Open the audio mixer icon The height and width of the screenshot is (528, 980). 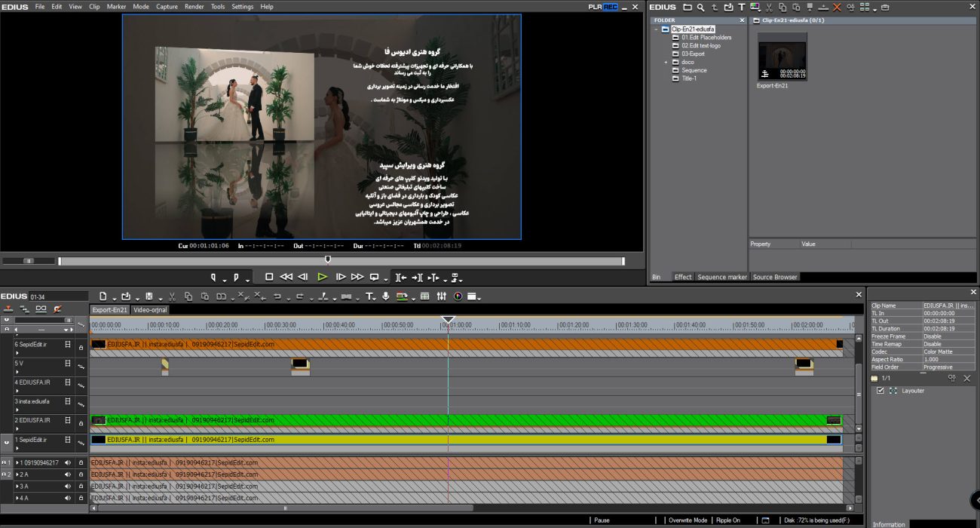point(442,296)
